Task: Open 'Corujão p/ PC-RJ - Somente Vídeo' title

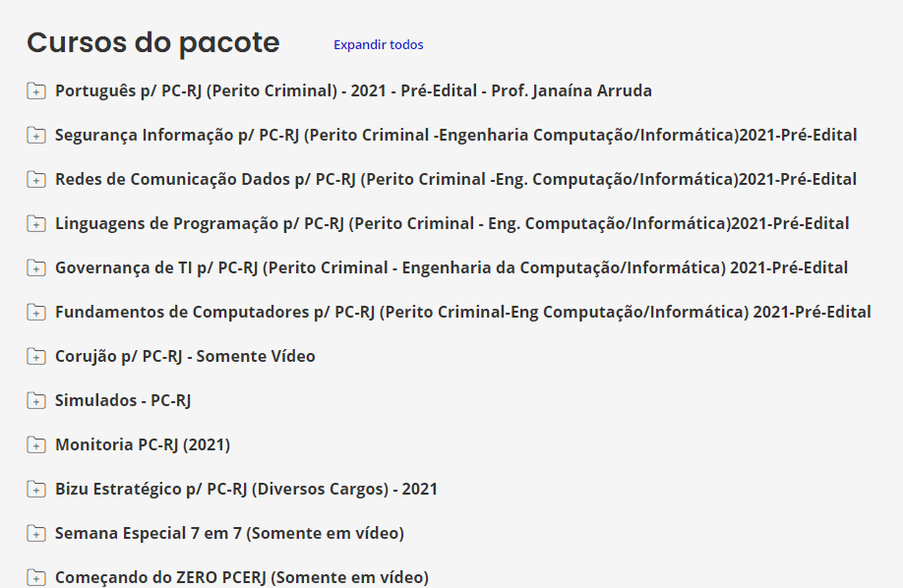Action: [x=185, y=357]
